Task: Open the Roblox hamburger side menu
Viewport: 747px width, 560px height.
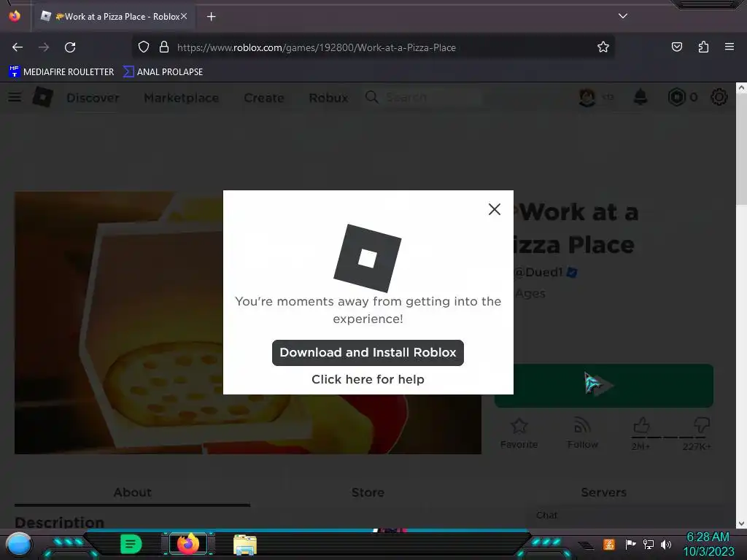Action: [15, 97]
